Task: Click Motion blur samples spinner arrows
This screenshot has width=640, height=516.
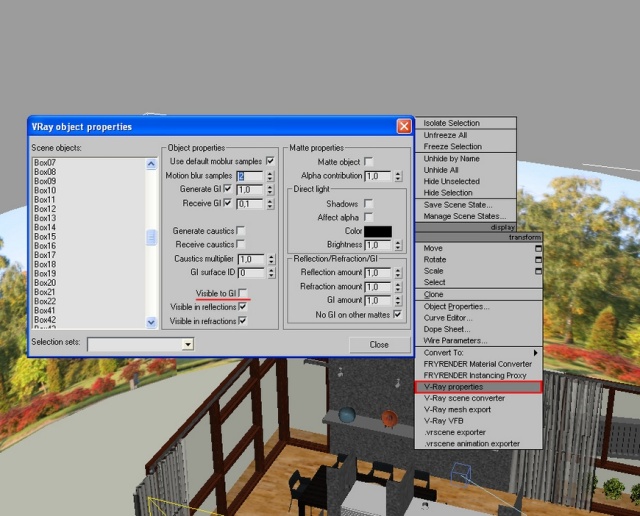Action: (x=270, y=176)
